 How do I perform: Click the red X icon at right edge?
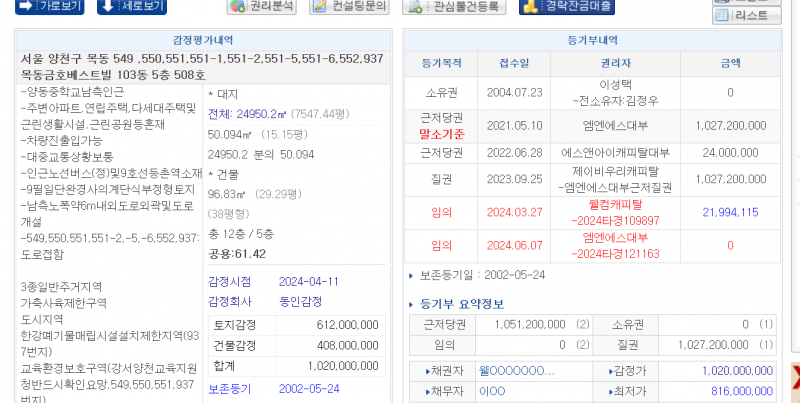click(794, 377)
